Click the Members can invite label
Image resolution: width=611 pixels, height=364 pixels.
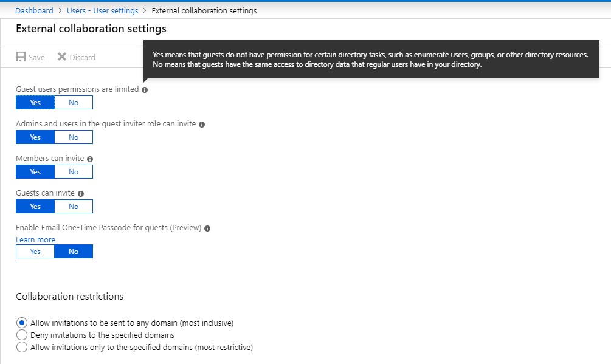pyautogui.click(x=50, y=159)
